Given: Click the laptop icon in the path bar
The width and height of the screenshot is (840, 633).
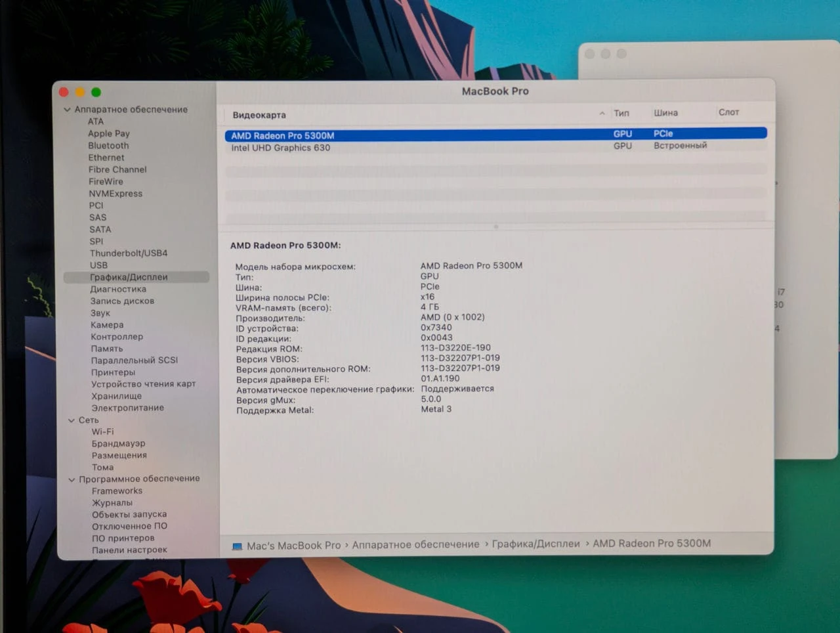Looking at the screenshot, I should click(x=237, y=546).
